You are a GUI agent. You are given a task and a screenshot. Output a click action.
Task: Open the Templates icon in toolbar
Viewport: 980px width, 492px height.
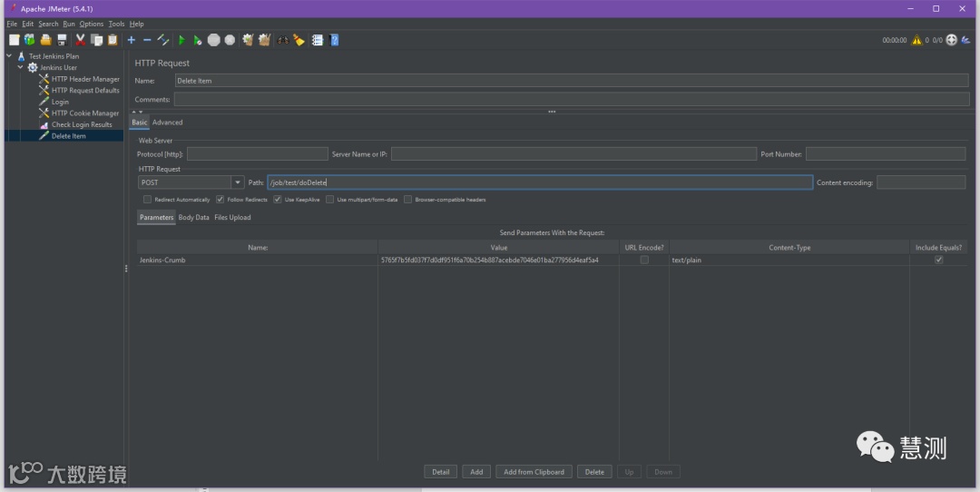tap(29, 40)
